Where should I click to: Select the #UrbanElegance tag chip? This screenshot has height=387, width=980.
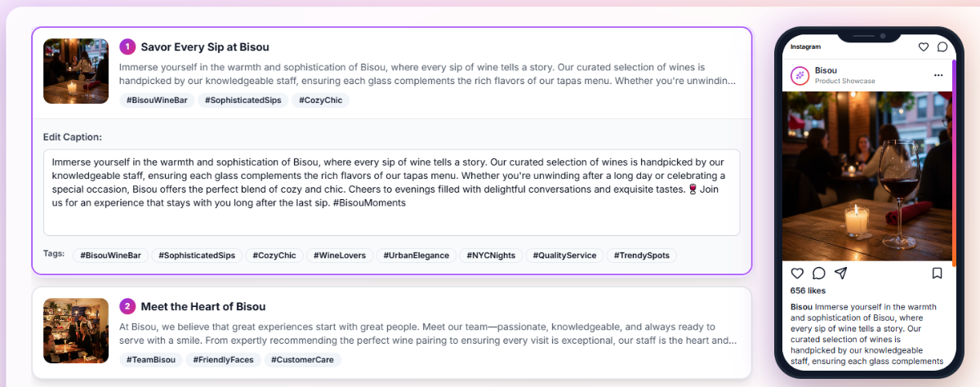click(x=416, y=256)
